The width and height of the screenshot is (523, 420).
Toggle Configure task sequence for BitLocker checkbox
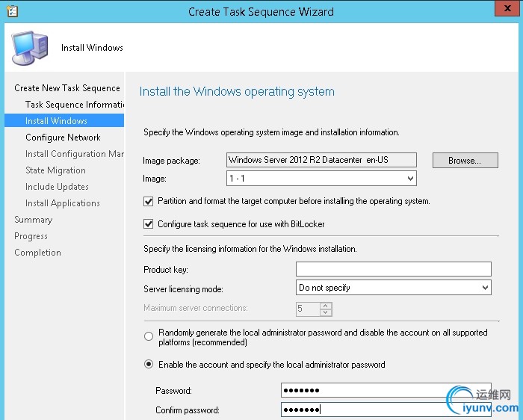coord(149,224)
